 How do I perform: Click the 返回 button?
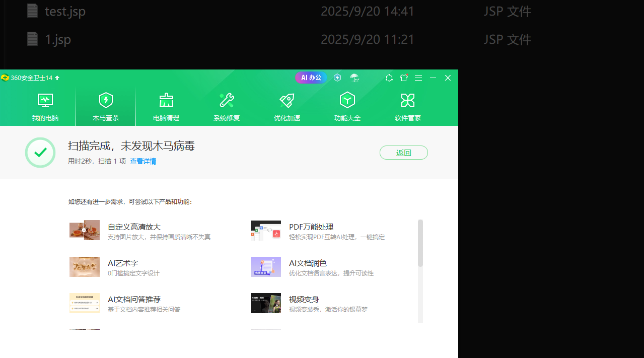[404, 153]
